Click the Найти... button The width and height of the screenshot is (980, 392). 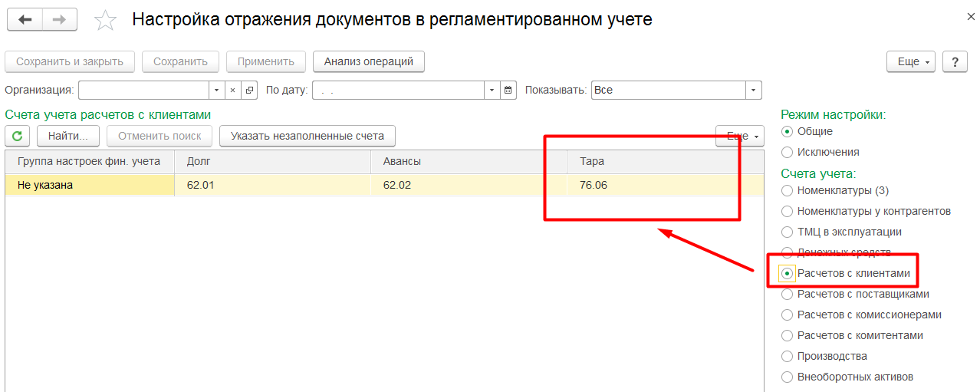[x=68, y=136]
